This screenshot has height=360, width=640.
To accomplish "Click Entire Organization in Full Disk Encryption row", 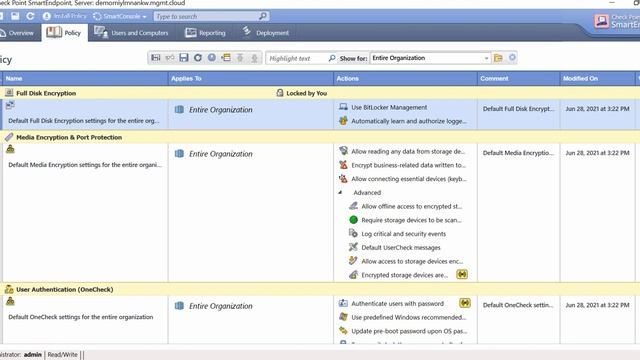I will pyautogui.click(x=220, y=110).
